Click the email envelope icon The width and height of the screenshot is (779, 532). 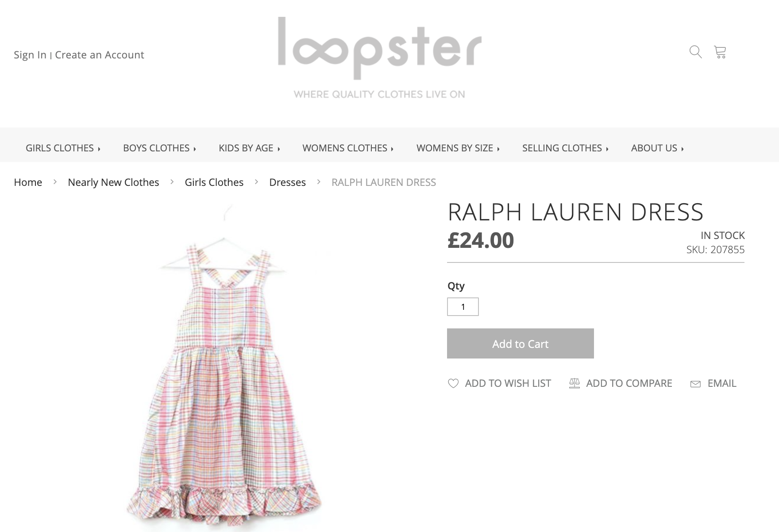tap(695, 384)
